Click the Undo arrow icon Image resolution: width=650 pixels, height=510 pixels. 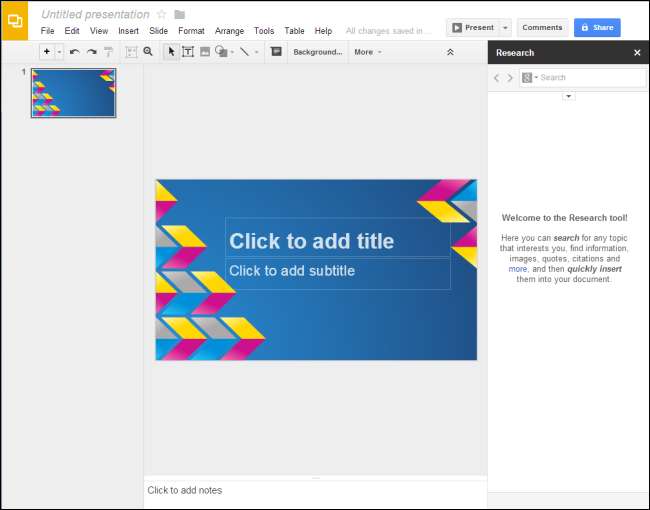click(x=74, y=52)
